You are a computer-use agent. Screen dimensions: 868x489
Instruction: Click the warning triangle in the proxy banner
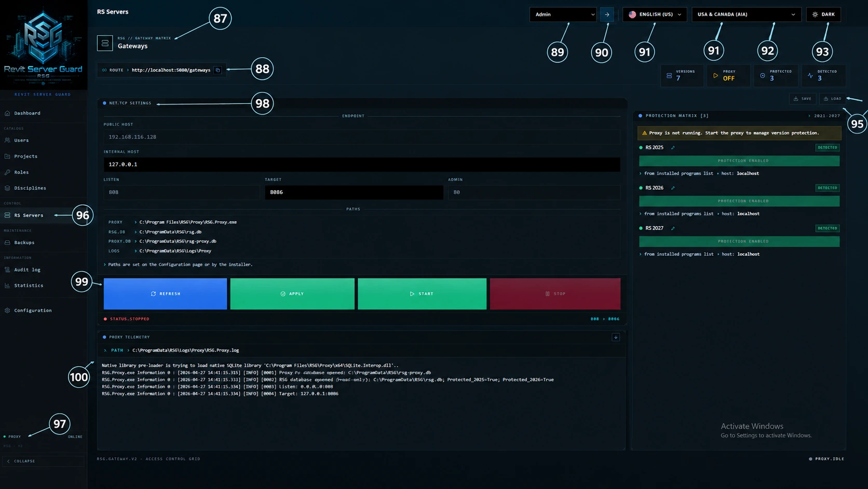[645, 133]
